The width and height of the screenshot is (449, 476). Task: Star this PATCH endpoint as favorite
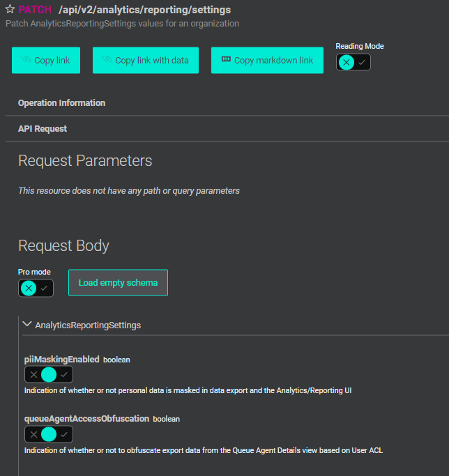click(10, 10)
